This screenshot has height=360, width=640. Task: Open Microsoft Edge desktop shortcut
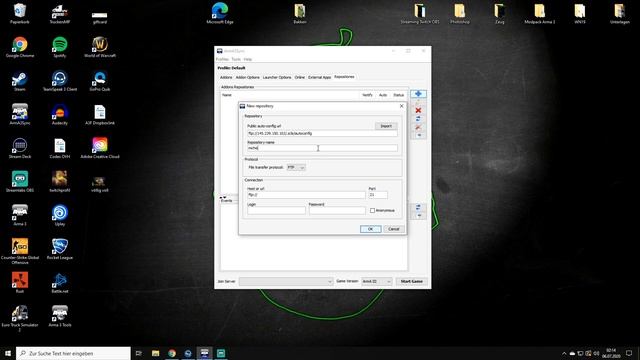coord(220,13)
